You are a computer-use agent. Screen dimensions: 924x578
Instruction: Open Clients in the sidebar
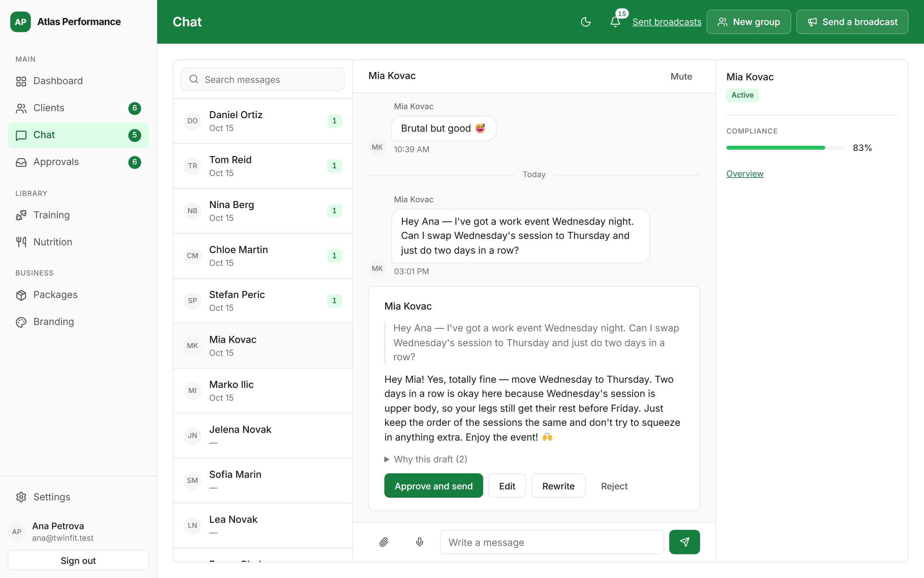coord(78,108)
